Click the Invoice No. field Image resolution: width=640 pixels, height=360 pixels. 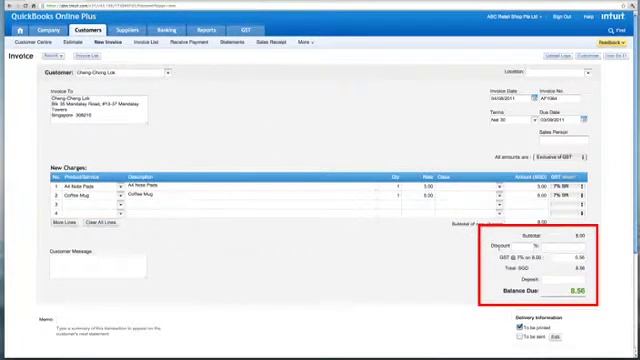tap(560, 98)
